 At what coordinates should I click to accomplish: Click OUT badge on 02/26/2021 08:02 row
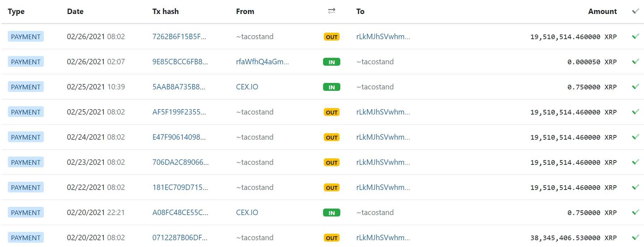(x=332, y=37)
